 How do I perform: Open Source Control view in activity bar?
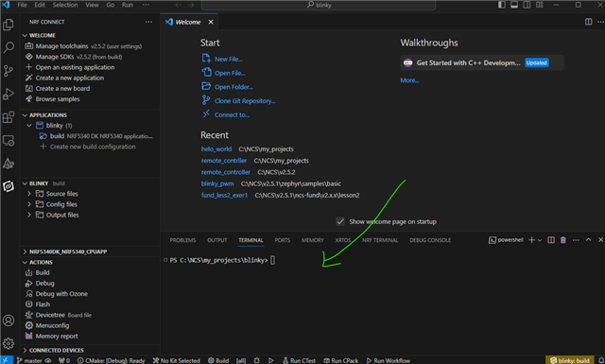tap(9, 71)
